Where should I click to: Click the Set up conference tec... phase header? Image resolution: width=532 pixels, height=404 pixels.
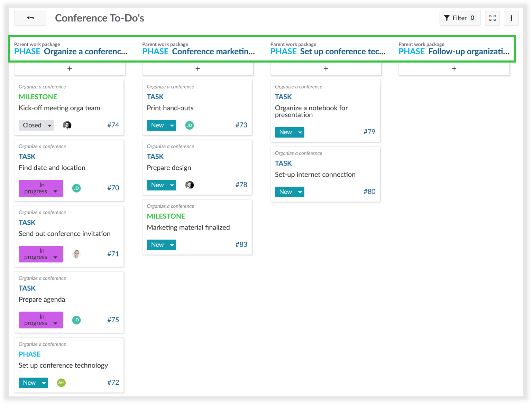(x=342, y=51)
